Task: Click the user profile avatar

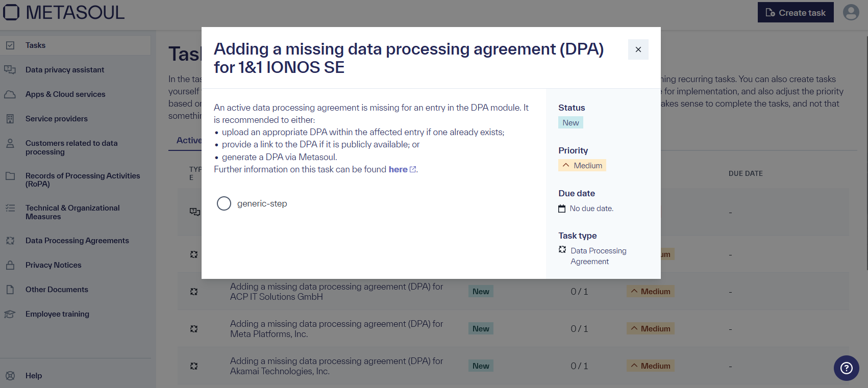Action: point(851,12)
